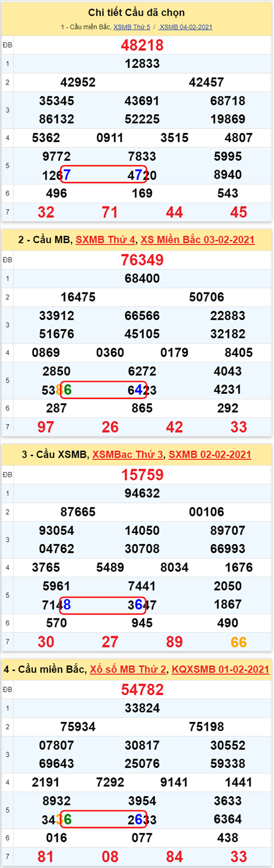The image size is (274, 868).
Task: Select orange seventh prize number 66
Action: pos(239,642)
